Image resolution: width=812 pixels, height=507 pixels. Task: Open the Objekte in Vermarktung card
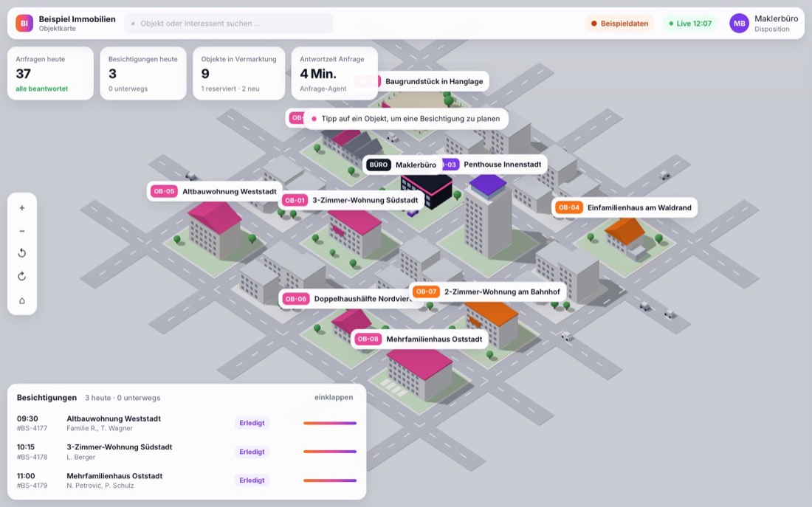pyautogui.click(x=238, y=74)
